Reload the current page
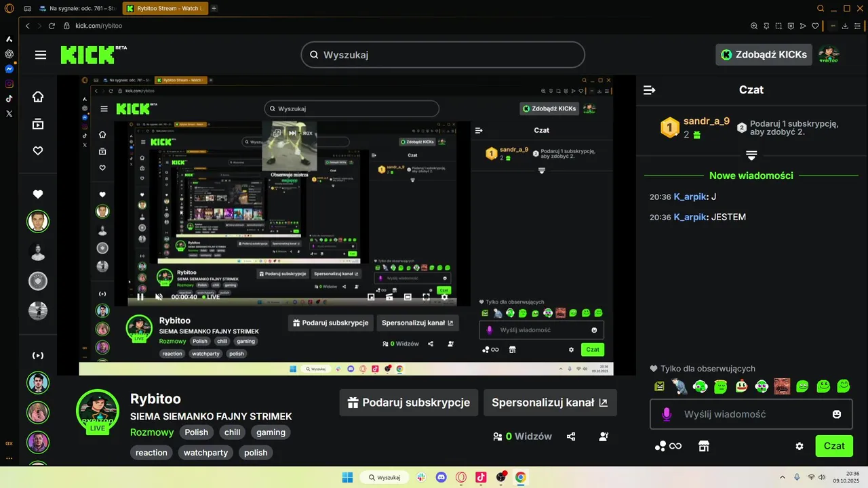This screenshot has height=488, width=868. (52, 26)
